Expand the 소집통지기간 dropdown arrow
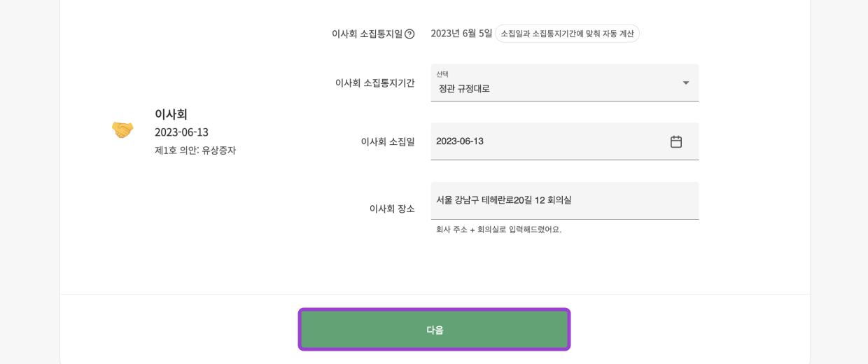868x364 pixels. (685, 83)
